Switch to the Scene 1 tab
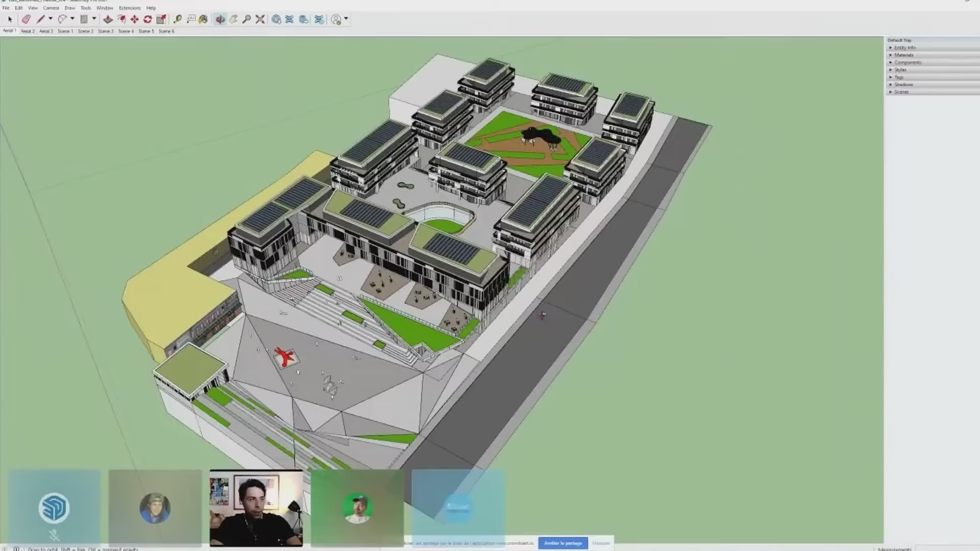 click(x=65, y=31)
